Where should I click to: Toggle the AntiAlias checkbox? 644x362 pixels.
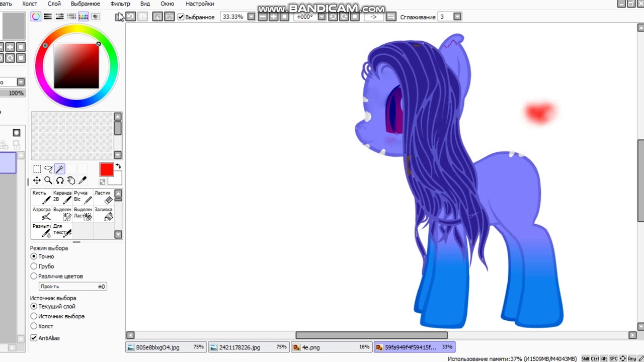tap(34, 338)
